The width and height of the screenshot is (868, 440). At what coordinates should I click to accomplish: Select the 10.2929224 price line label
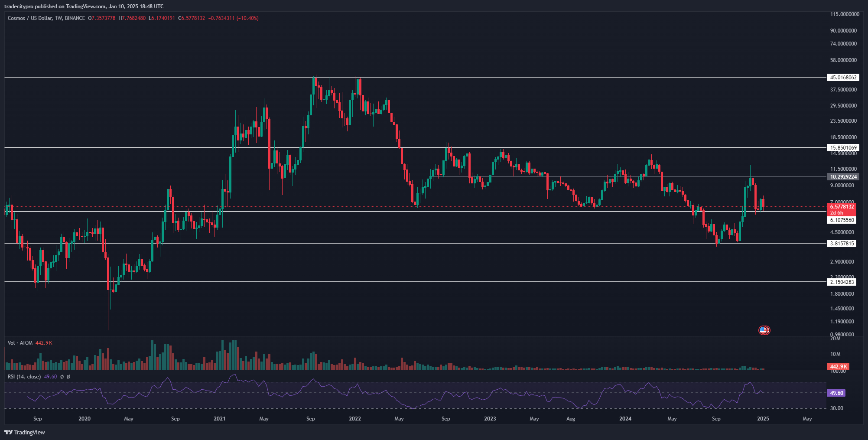(843, 177)
